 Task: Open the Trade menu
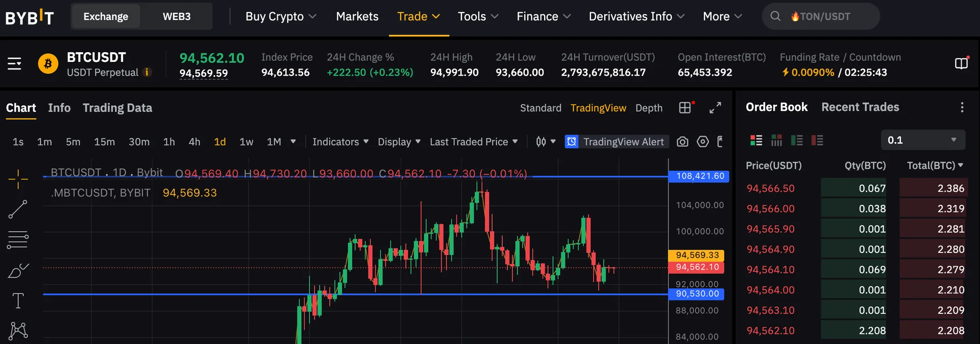coord(419,16)
